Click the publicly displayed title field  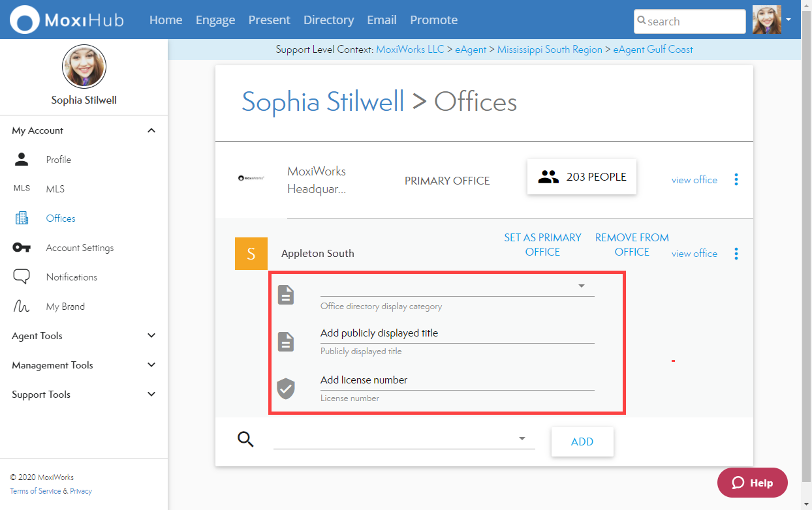(x=457, y=333)
